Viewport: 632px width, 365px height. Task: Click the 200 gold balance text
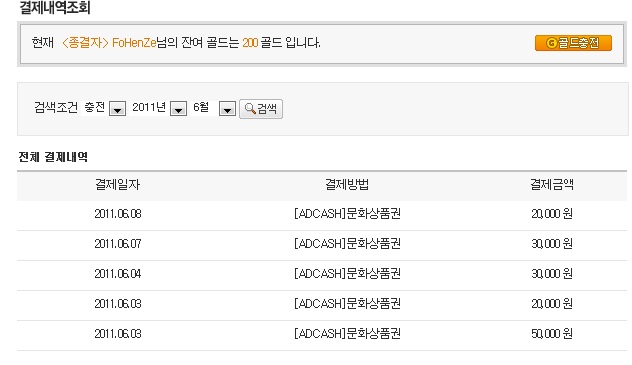pos(250,43)
